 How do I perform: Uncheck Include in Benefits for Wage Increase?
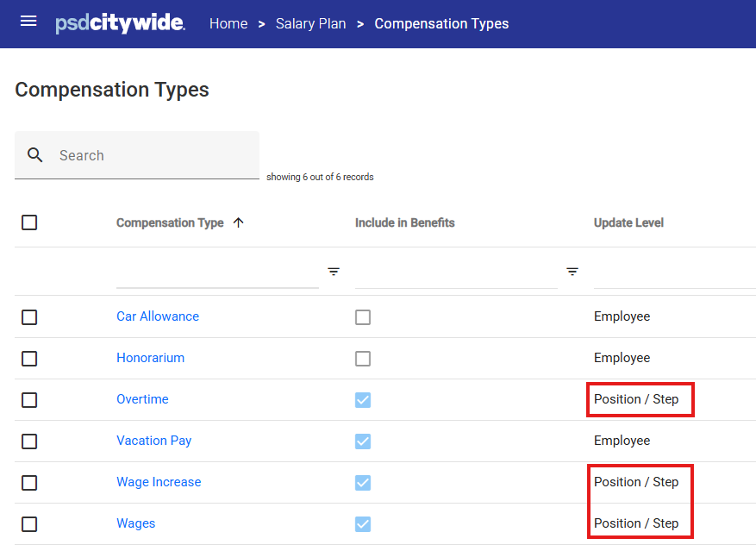point(363,483)
